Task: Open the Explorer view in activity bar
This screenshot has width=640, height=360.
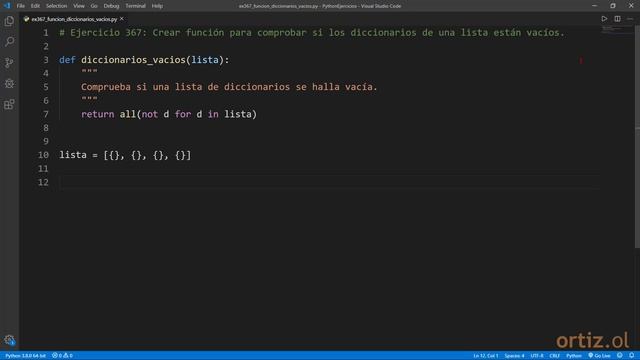Action: [9, 21]
